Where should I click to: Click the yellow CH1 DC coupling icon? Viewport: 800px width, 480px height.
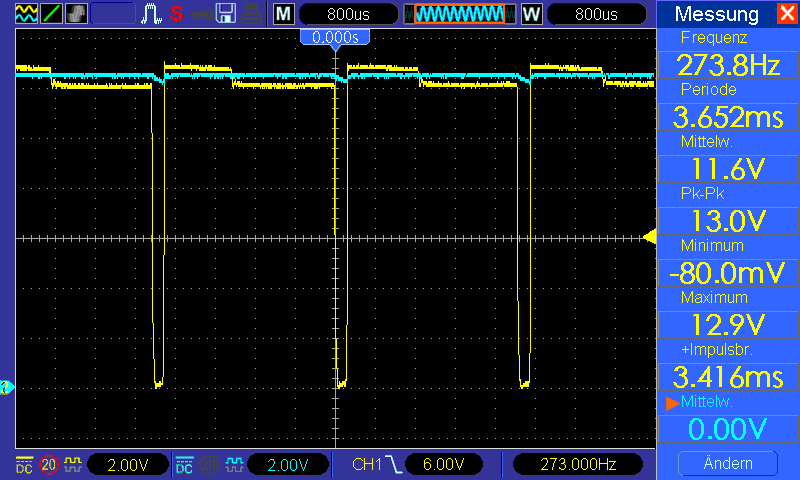coord(24,464)
